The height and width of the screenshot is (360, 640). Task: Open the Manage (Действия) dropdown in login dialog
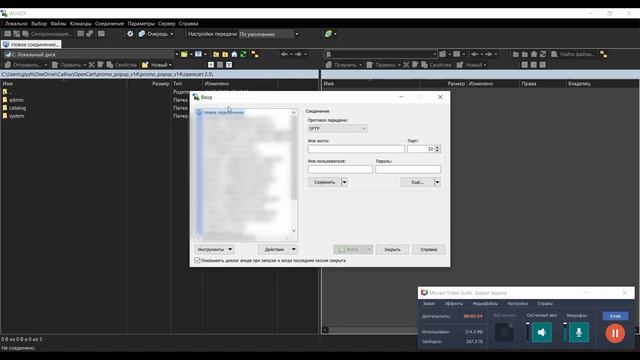[x=278, y=249]
